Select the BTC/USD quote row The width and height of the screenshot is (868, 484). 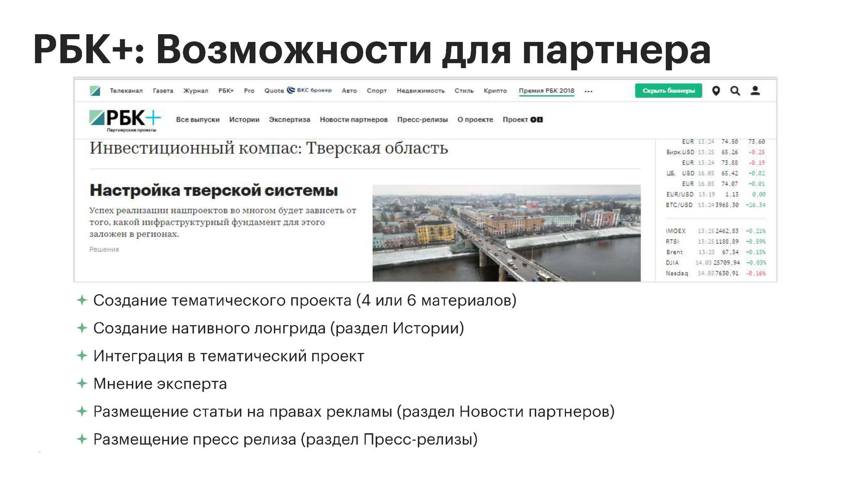tap(716, 205)
